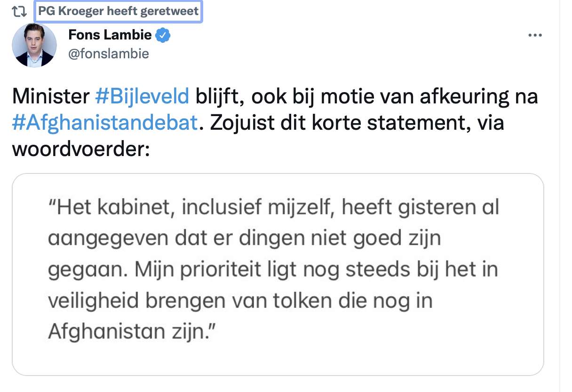Screen dimensions: 572x392
Task: Open Fons Lambie's profile avatar photo
Action: pyautogui.click(x=34, y=45)
